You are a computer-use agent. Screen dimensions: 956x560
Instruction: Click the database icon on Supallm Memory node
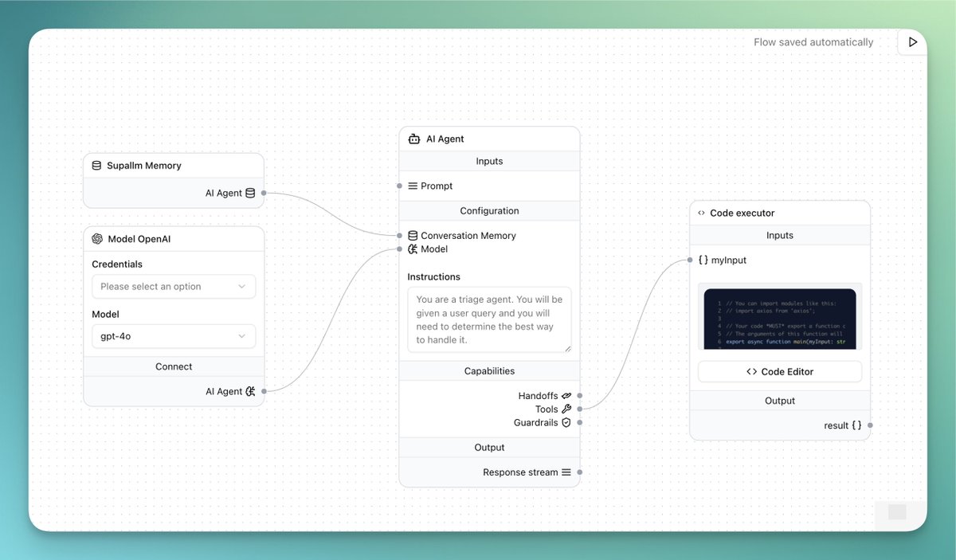point(96,165)
